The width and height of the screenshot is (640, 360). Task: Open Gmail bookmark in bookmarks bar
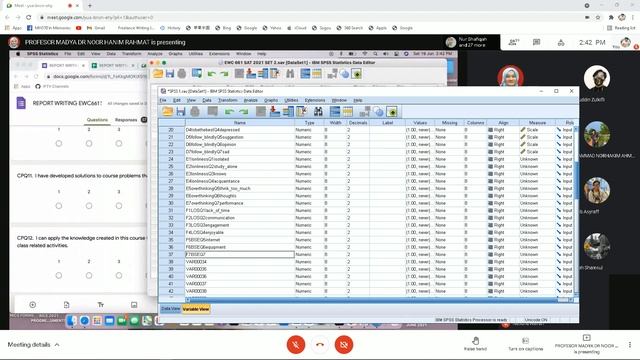click(96, 28)
